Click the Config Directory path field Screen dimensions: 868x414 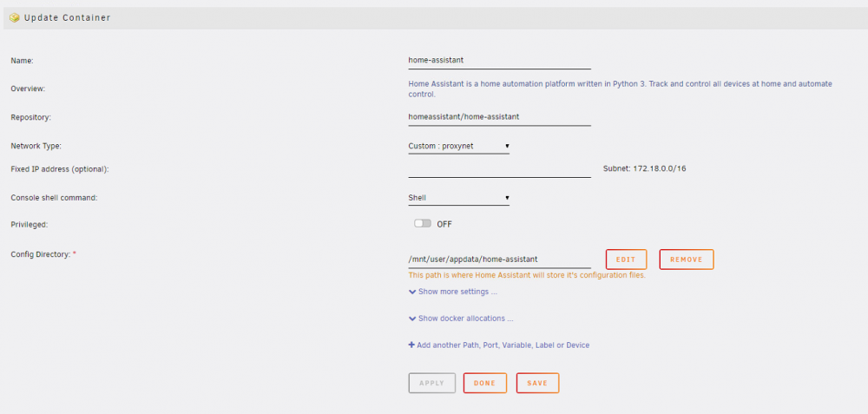pyautogui.click(x=499, y=259)
